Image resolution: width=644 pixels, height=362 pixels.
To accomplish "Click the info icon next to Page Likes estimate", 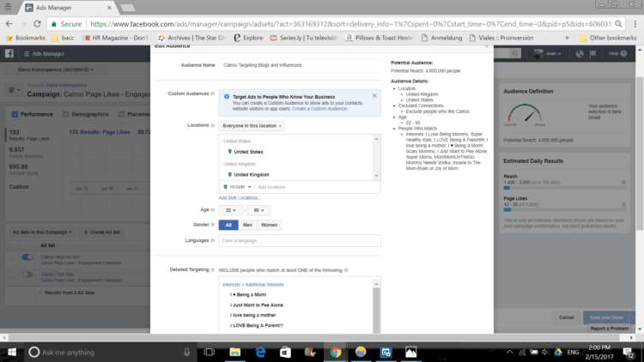I will point(623,204).
